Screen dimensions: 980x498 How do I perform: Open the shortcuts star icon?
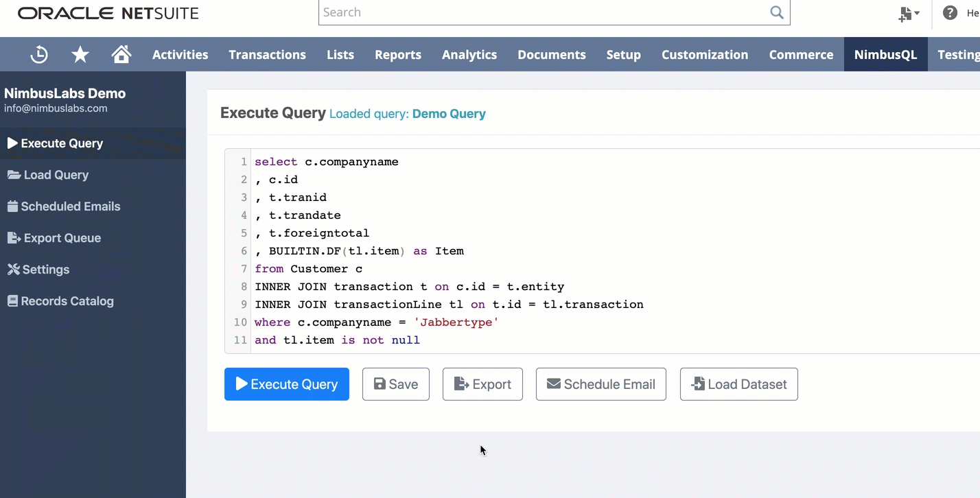pyautogui.click(x=80, y=54)
